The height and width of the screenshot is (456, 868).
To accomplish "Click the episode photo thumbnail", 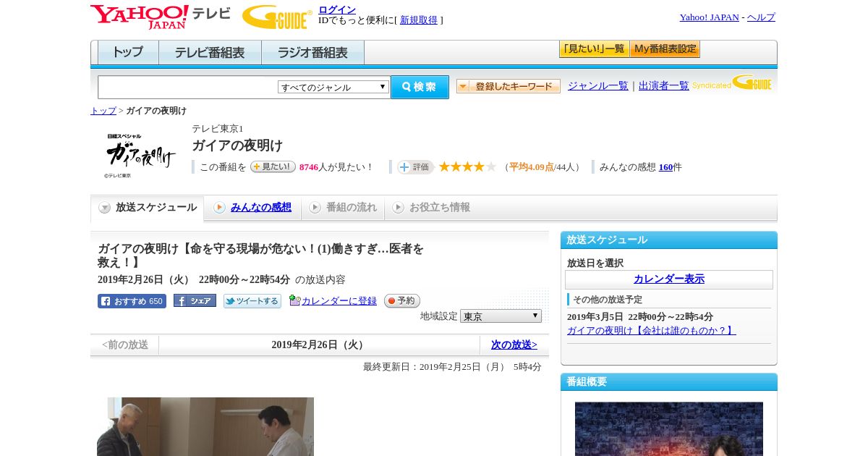I will pos(205,426).
